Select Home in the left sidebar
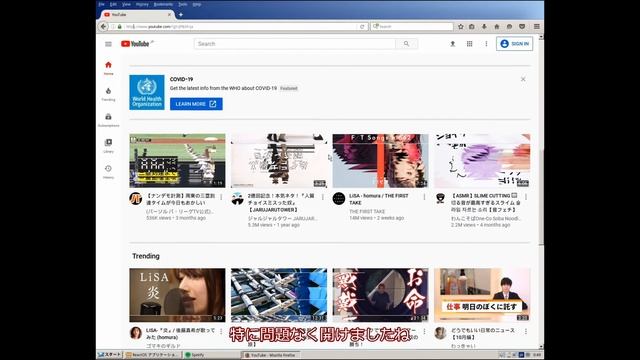Viewport: 640px width, 360px height. (108, 68)
